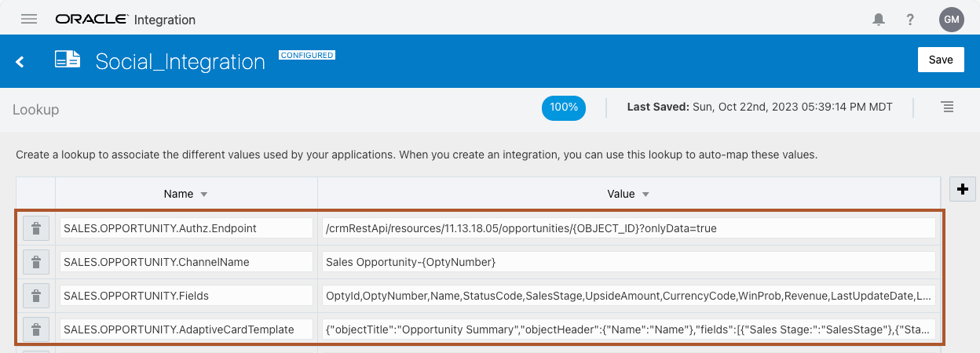Viewport: 980px width, 353px height.
Task: Edit the SALES.OPPORTUNITY.ChannelName name field
Action: pyautogui.click(x=186, y=262)
